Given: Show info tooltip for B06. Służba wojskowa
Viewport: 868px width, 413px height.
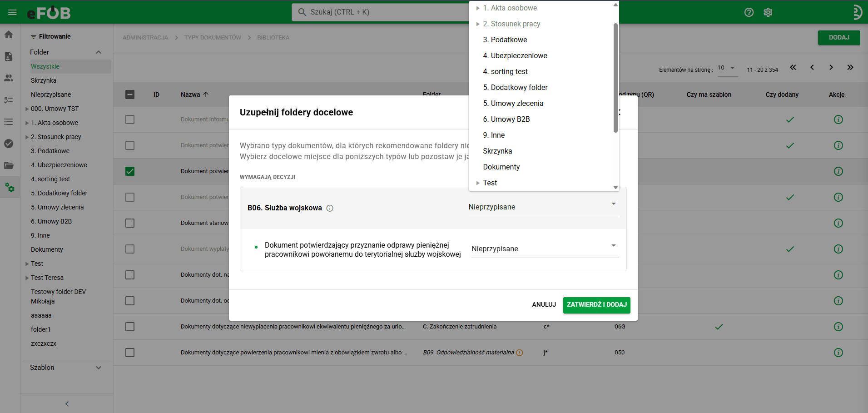Looking at the screenshot, I should point(330,208).
